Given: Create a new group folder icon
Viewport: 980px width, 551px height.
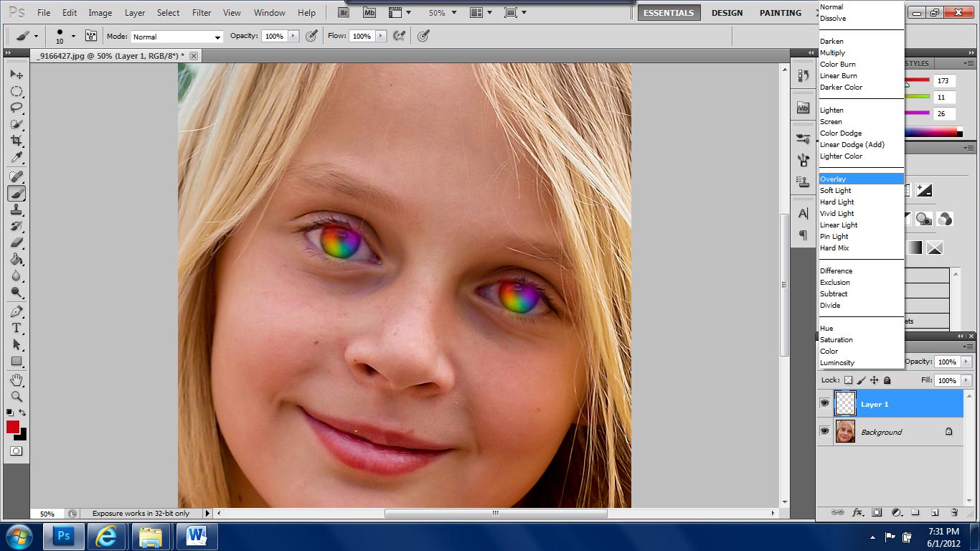Looking at the screenshot, I should (915, 513).
